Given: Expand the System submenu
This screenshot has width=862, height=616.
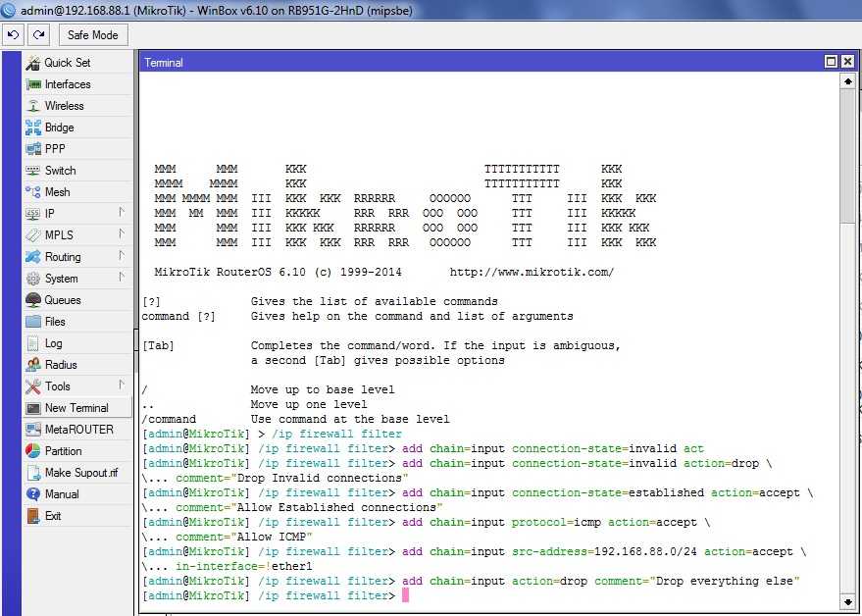Looking at the screenshot, I should pyautogui.click(x=122, y=278).
